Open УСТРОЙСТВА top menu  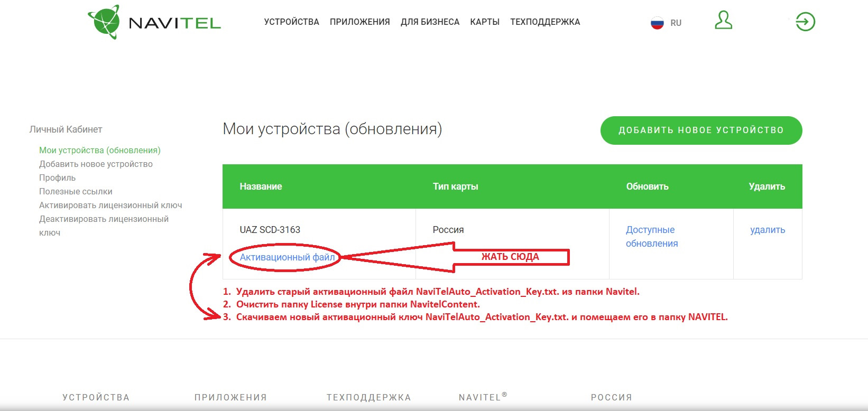pos(292,22)
